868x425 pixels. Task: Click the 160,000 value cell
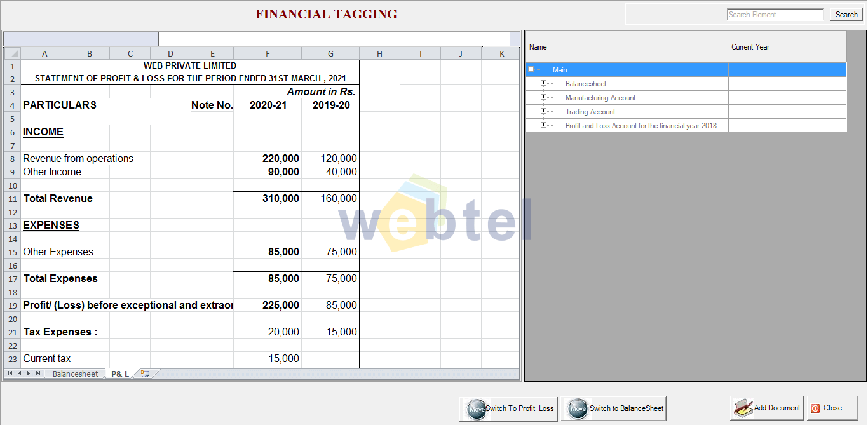click(x=330, y=198)
